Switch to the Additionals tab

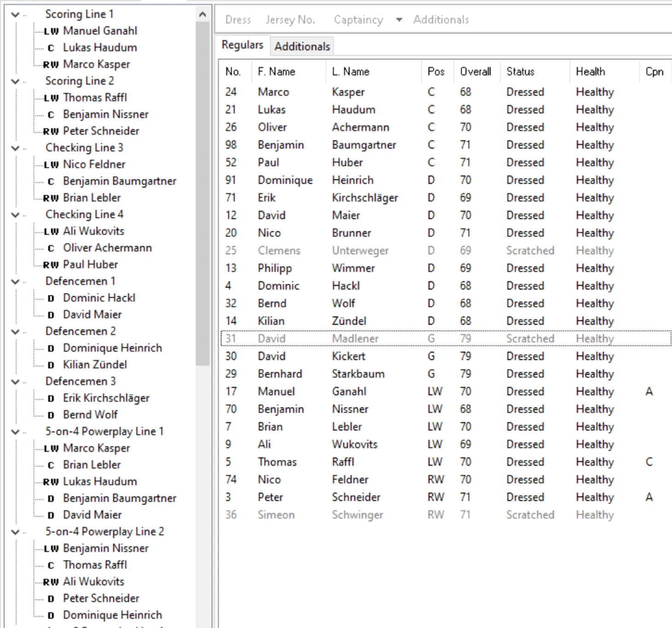tap(302, 46)
